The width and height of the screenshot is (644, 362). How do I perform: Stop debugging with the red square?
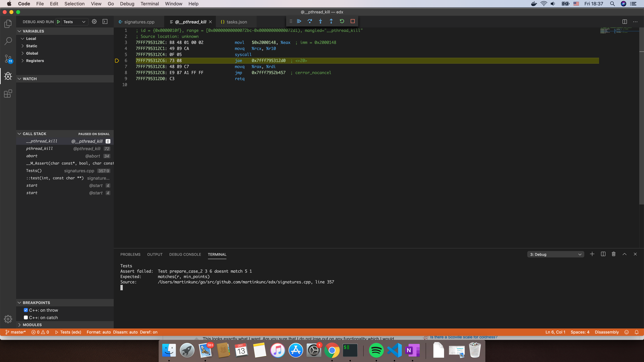tap(353, 21)
